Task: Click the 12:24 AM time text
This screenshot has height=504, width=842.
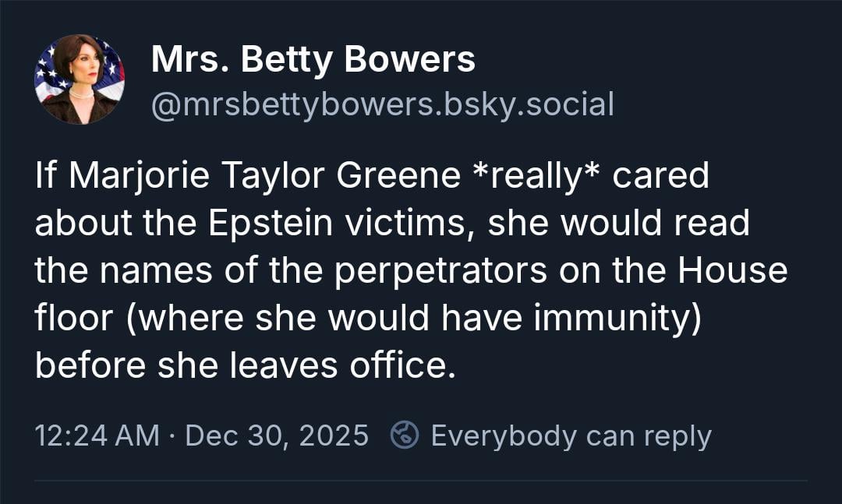Action: click(x=97, y=435)
